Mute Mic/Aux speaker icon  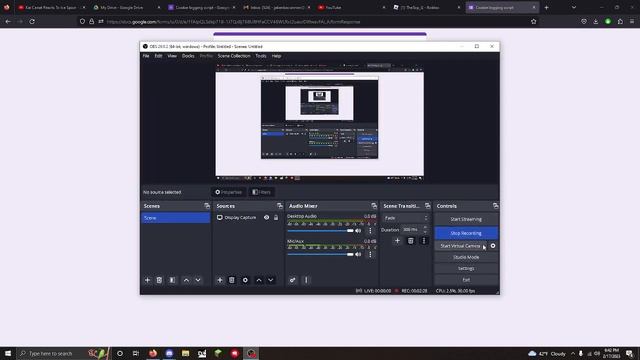click(x=358, y=254)
